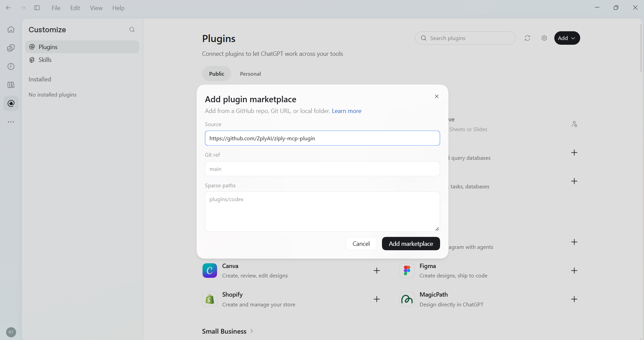Open the File menu
This screenshot has height=340, width=644.
56,8
